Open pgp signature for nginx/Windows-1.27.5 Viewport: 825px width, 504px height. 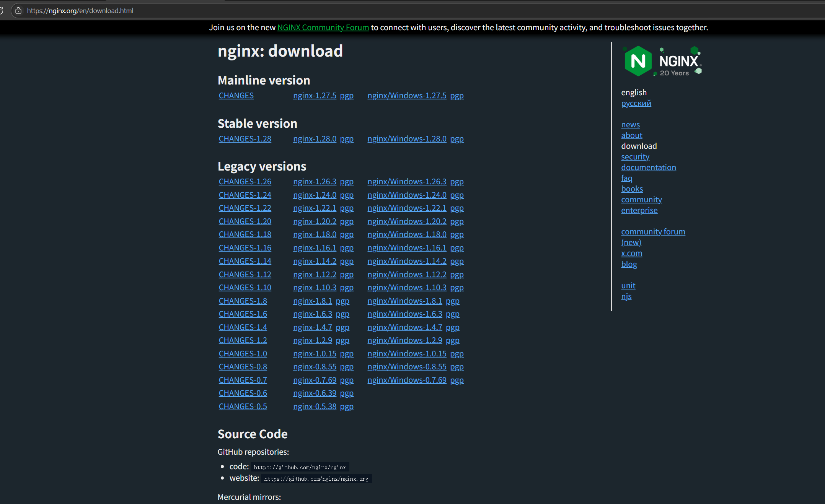coord(457,96)
